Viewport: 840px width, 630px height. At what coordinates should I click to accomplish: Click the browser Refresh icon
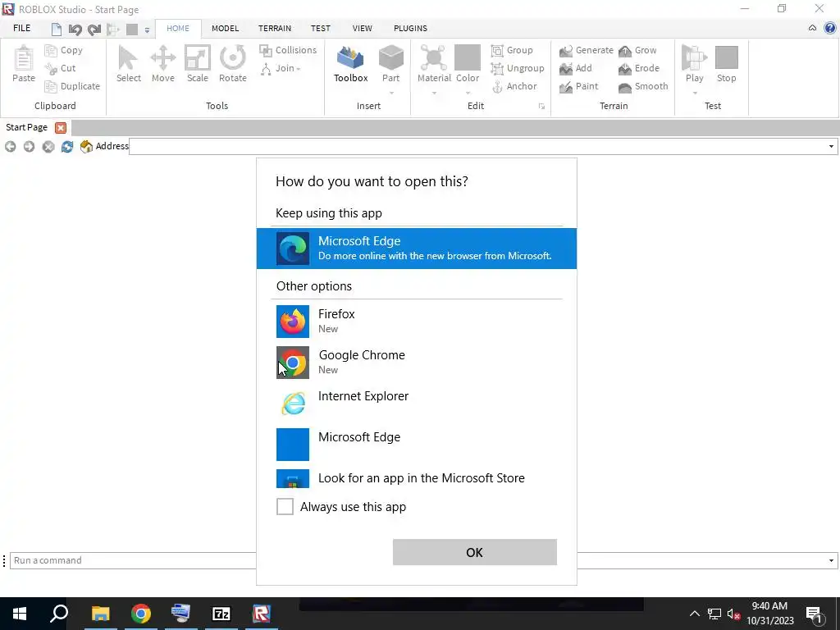[67, 146]
